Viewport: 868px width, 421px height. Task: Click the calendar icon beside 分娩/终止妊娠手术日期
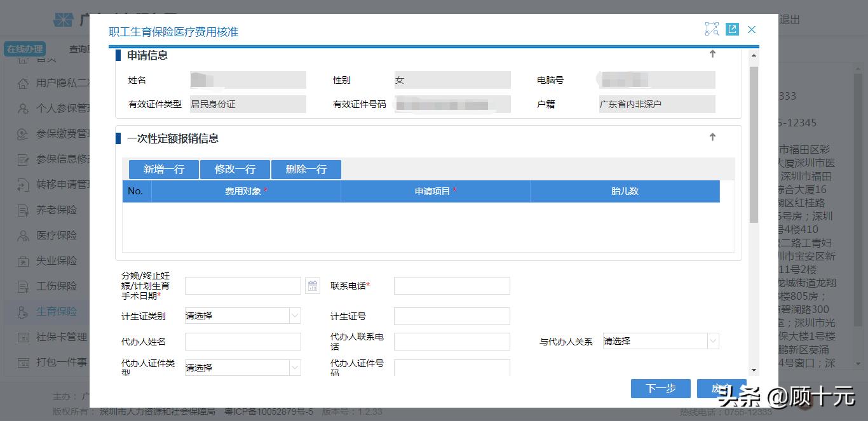point(313,285)
